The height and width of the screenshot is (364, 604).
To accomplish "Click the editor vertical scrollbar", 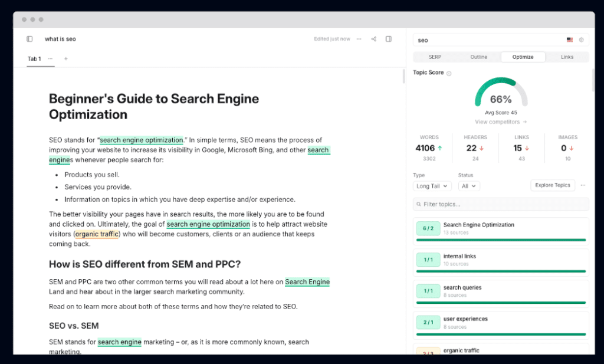I will point(403,76).
